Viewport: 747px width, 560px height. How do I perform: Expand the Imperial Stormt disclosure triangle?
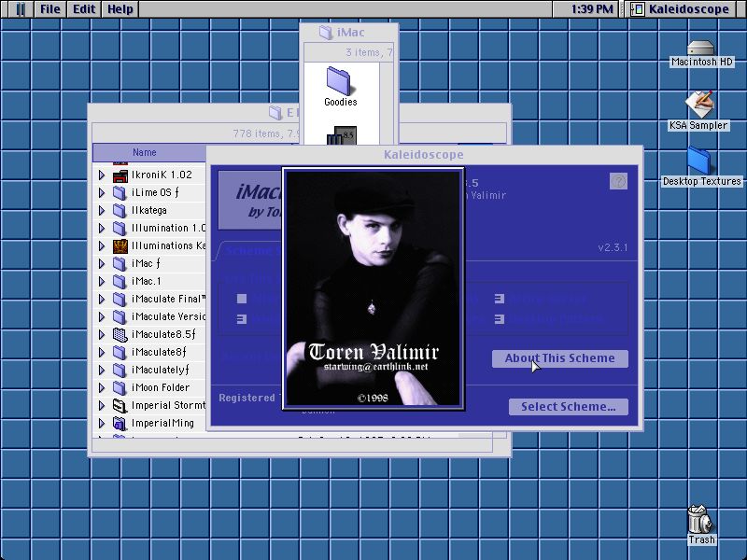coord(102,406)
